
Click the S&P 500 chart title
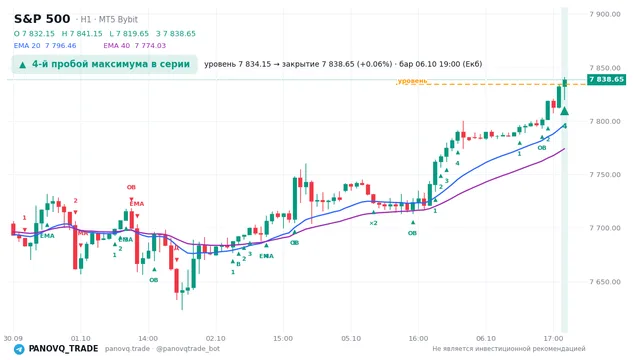pyautogui.click(x=42, y=19)
